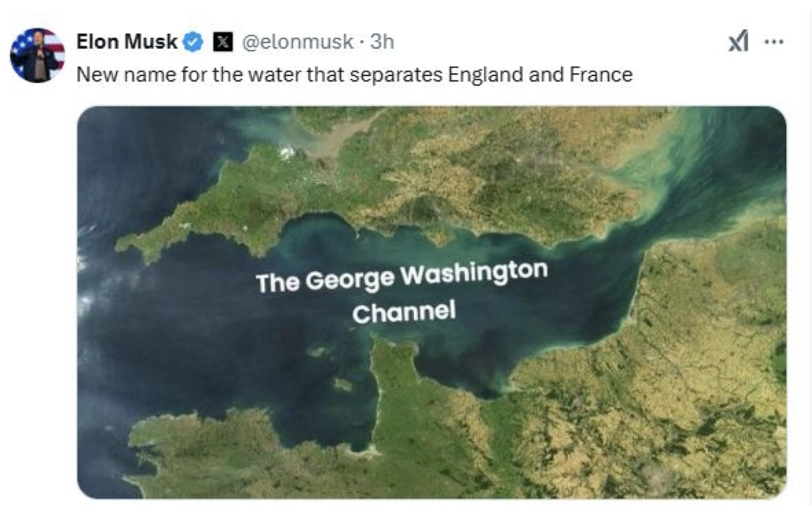Viewport: 812px width, 505px height.
Task: Click 'The George Washington' label on map
Action: [x=401, y=277]
